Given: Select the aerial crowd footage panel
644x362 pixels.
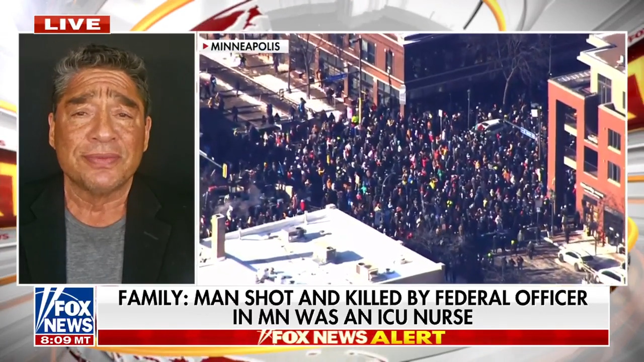Looking at the screenshot, I should point(412,158).
